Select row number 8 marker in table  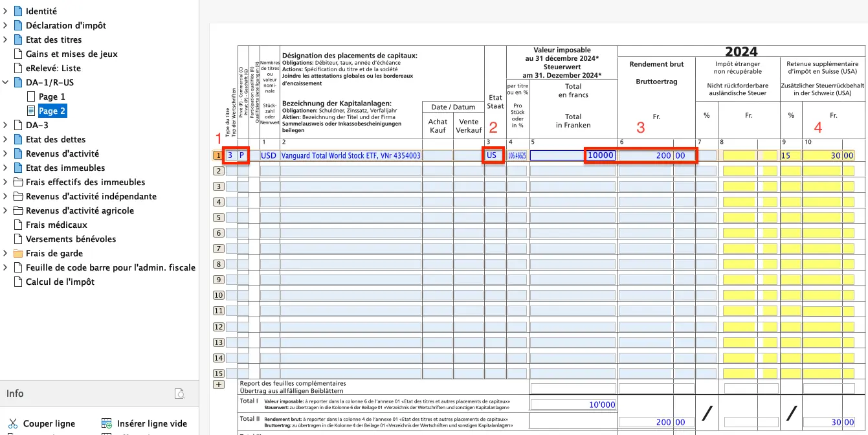point(218,264)
